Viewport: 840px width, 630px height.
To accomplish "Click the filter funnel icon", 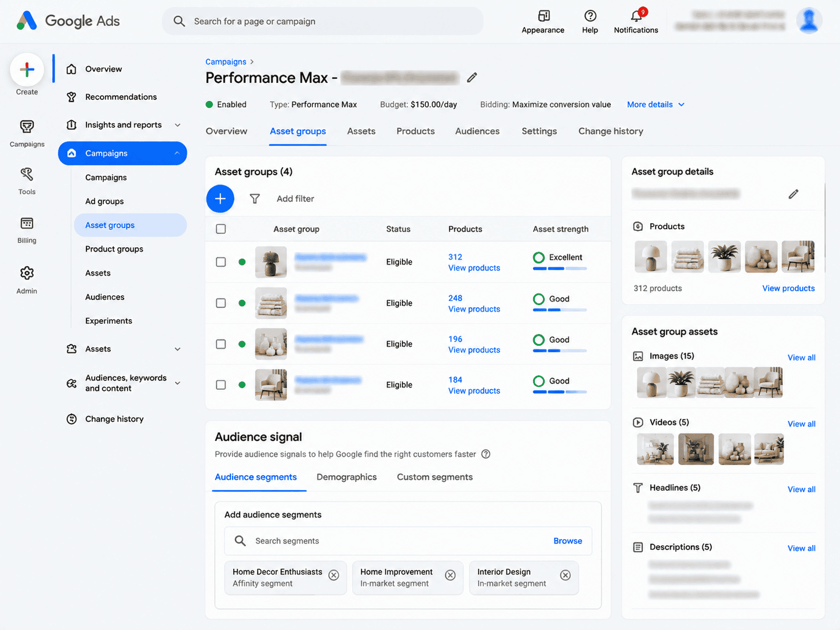I will [x=255, y=198].
